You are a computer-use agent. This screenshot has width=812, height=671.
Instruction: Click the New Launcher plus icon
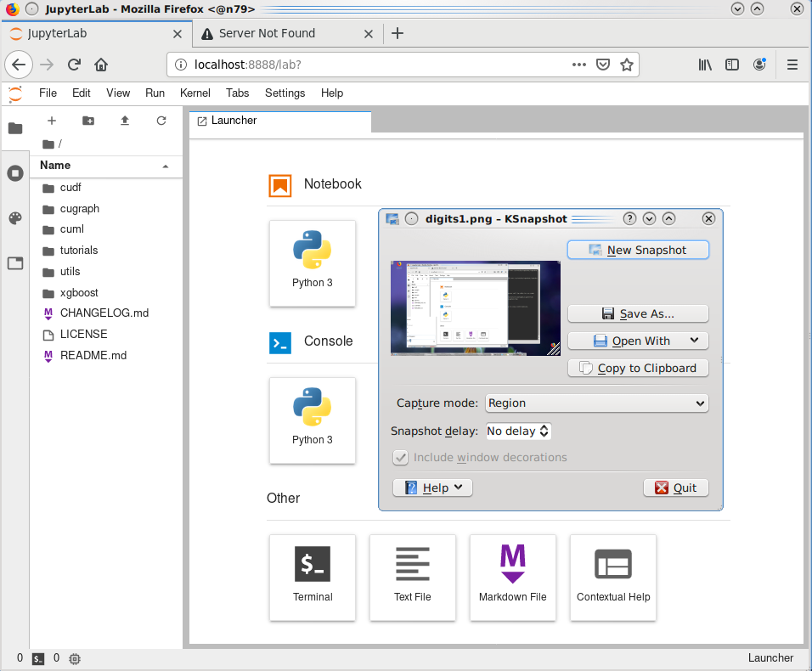pyautogui.click(x=51, y=121)
